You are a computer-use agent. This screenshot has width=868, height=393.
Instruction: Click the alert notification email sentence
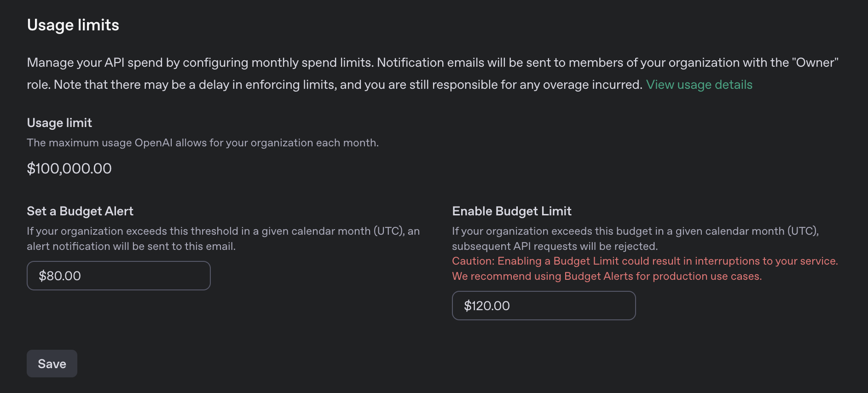click(x=131, y=246)
